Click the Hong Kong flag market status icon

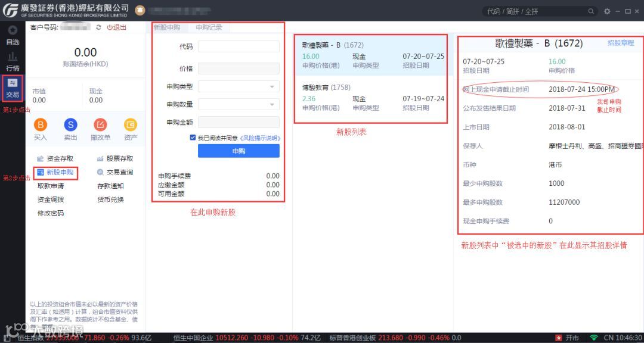[x=559, y=338]
